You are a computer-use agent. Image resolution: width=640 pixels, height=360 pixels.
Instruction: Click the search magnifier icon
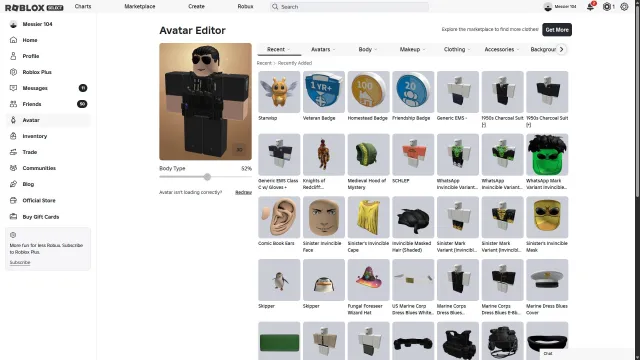coord(275,7)
